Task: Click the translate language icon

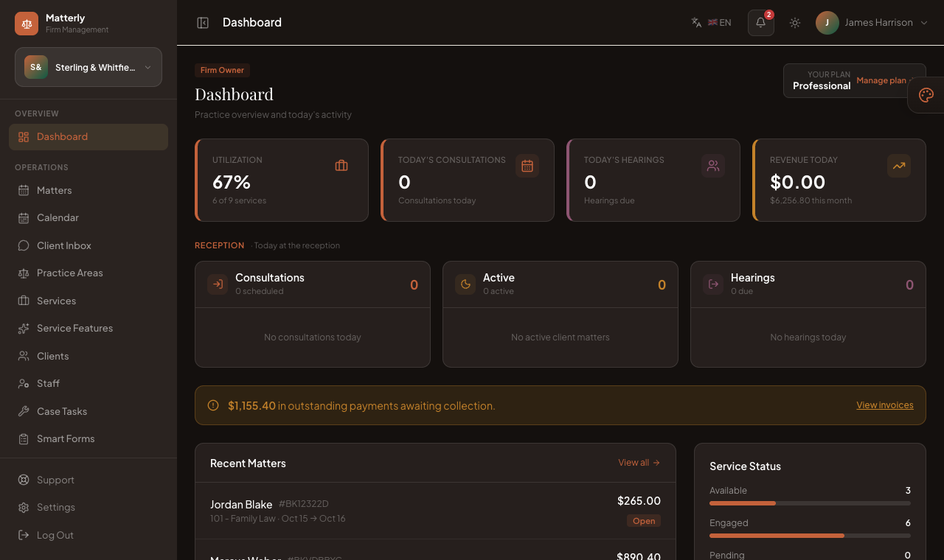Action: [x=696, y=23]
